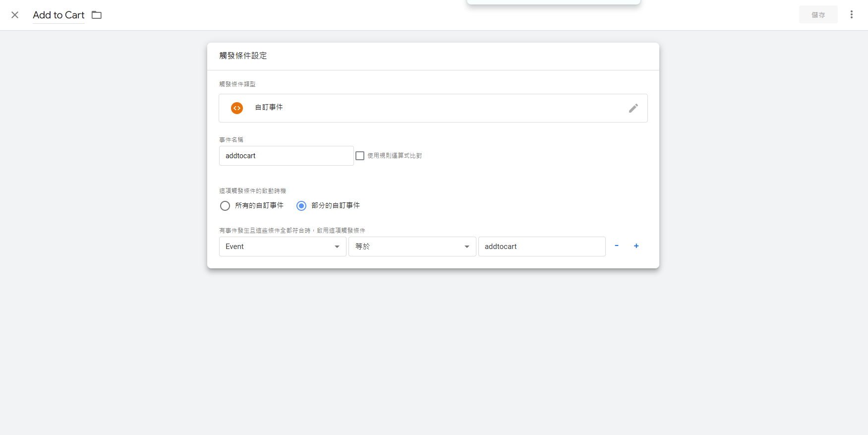868x435 pixels.
Task: Open the three-dot more options menu
Action: (x=851, y=15)
